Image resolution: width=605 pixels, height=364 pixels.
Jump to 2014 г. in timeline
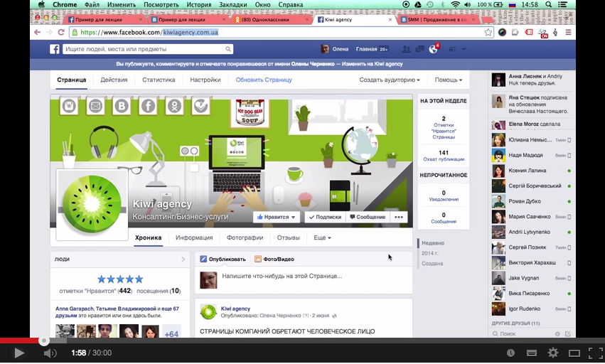(x=429, y=253)
